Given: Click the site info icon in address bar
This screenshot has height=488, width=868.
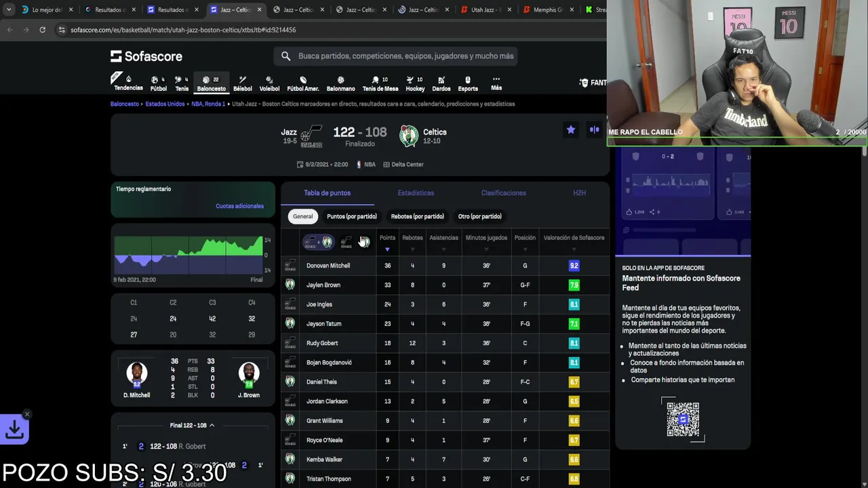Looking at the screenshot, I should tap(62, 30).
